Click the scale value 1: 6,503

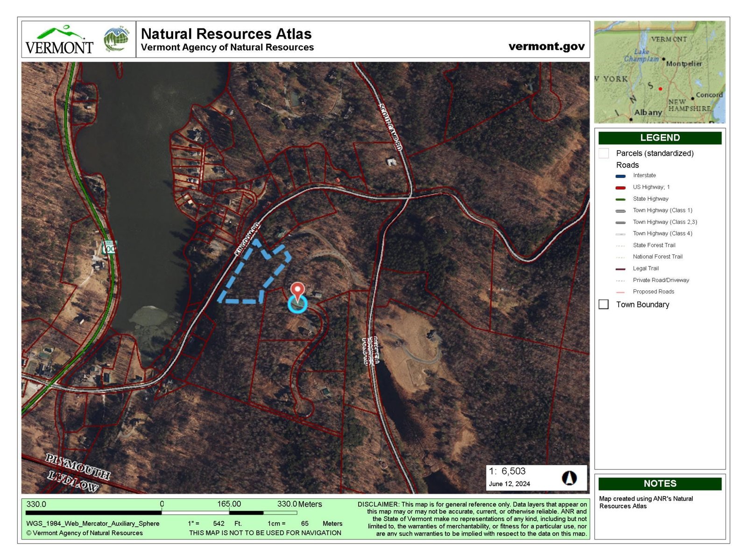tap(507, 471)
